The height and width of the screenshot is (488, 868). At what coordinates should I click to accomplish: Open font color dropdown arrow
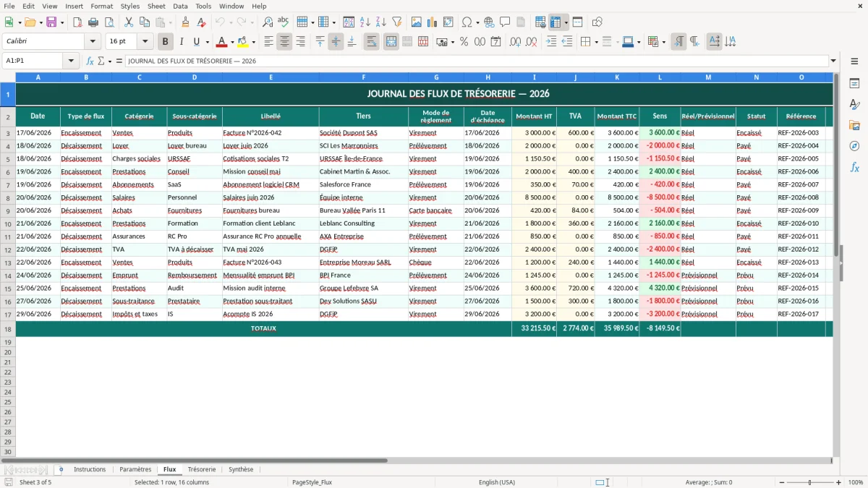[232, 42]
